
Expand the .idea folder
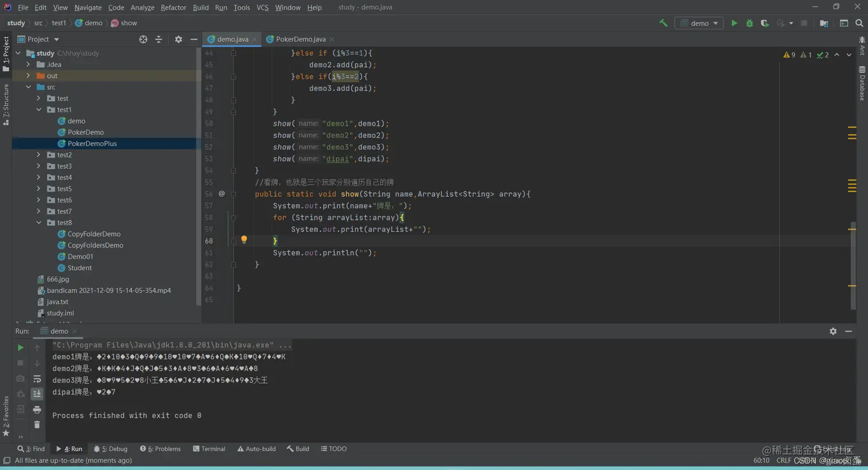[x=28, y=64]
